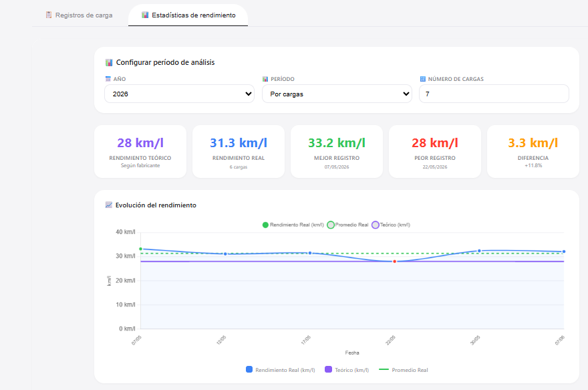Click the purple Teórico swatch in the bottom legend
588x390 pixels.
[x=328, y=369]
